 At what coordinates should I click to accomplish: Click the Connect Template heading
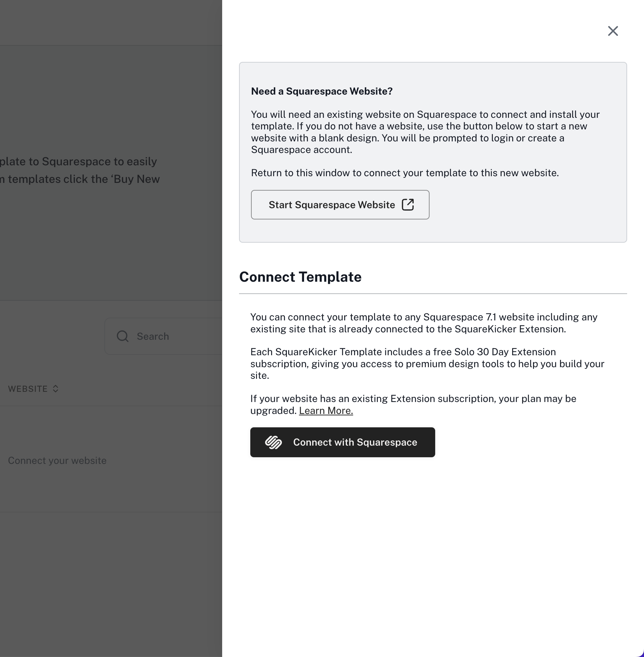click(300, 277)
